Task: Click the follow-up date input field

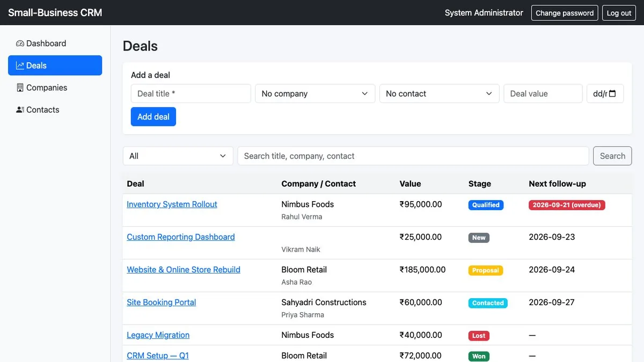Action: pos(605,93)
